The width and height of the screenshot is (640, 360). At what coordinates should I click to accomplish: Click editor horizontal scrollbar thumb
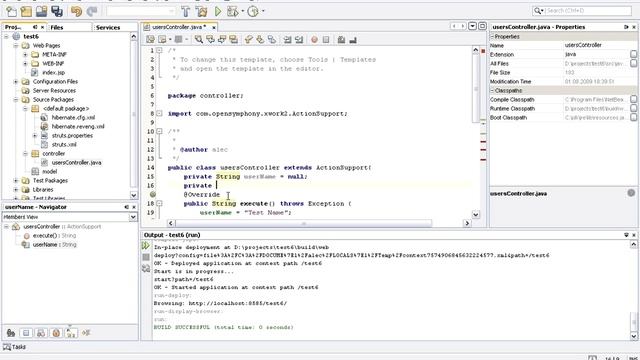(303, 223)
